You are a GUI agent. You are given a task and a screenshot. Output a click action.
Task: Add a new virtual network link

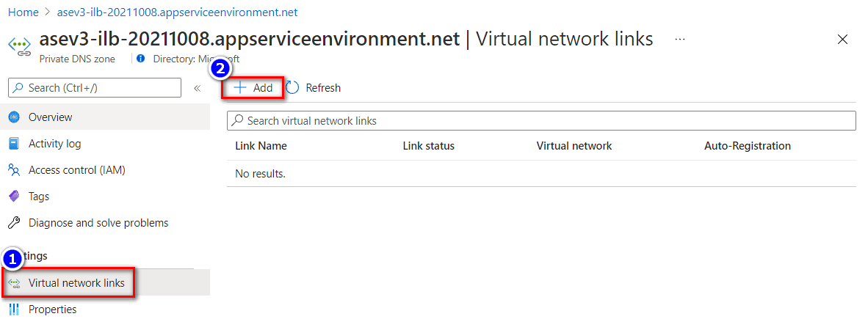point(253,88)
